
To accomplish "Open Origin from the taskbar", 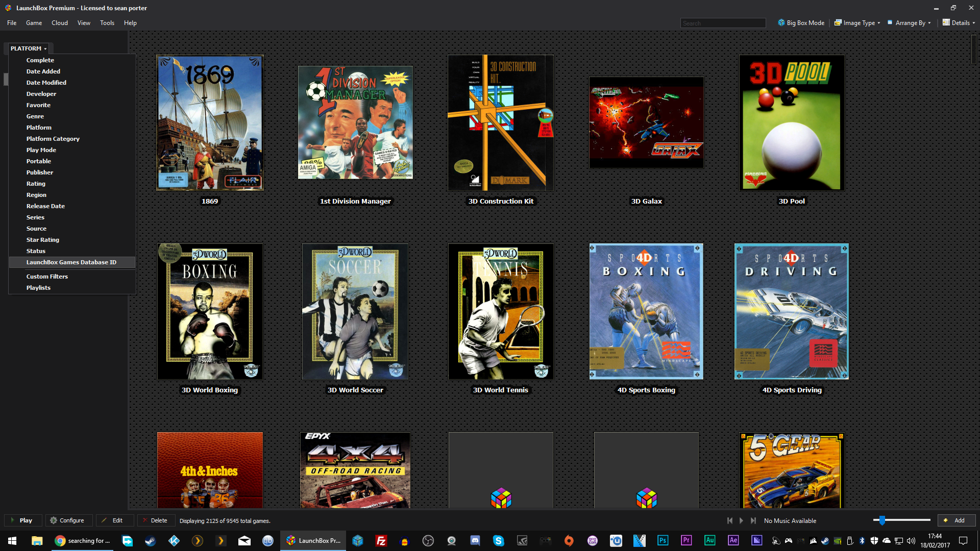I will point(569,541).
